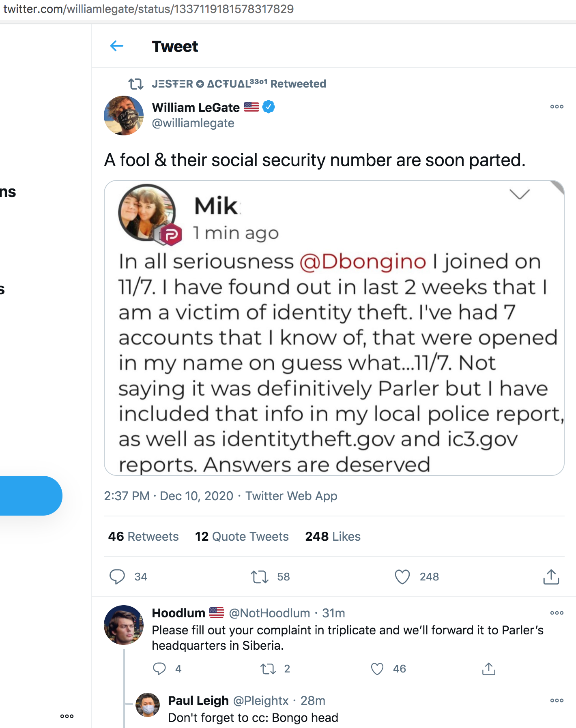Visit the @williamlegate handle
The width and height of the screenshot is (576, 728).
pos(193,123)
